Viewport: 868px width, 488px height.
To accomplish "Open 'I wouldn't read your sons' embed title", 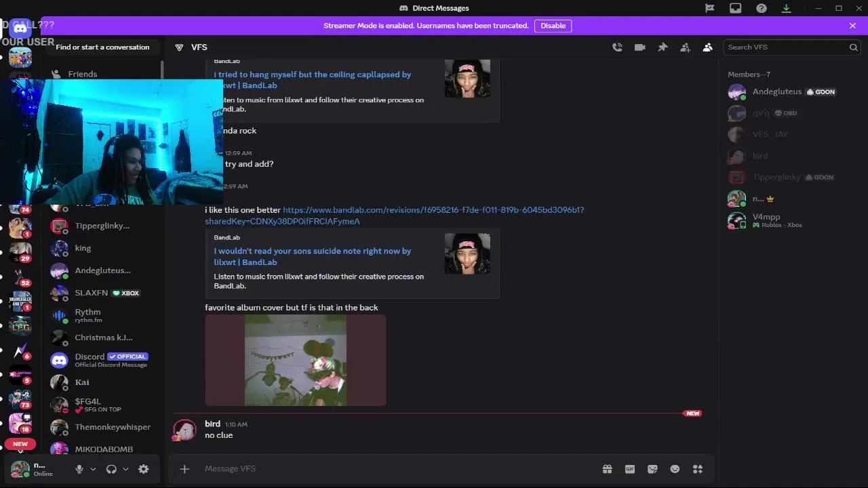I will point(313,256).
